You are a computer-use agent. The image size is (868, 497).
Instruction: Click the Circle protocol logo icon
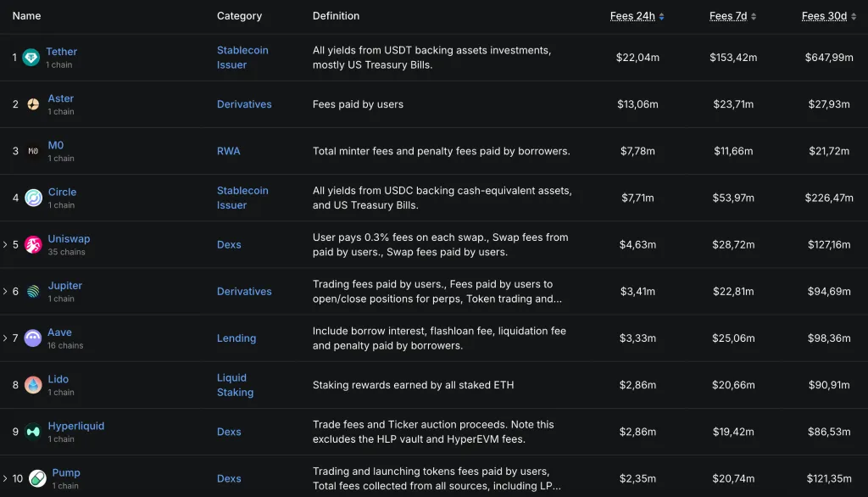click(x=33, y=198)
